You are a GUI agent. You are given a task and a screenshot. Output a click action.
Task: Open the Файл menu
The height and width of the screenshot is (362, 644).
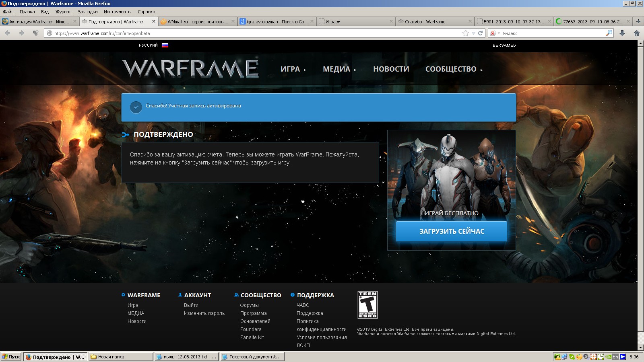pyautogui.click(x=8, y=12)
